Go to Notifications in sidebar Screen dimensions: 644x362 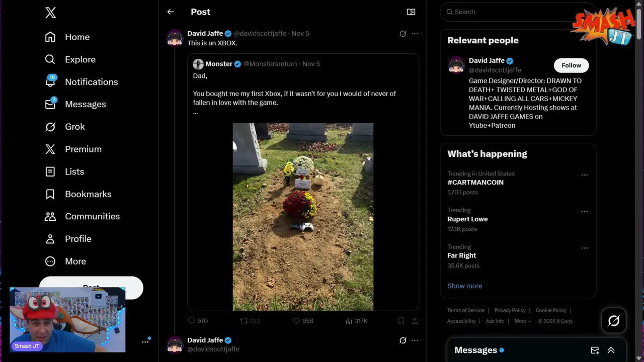[91, 82]
